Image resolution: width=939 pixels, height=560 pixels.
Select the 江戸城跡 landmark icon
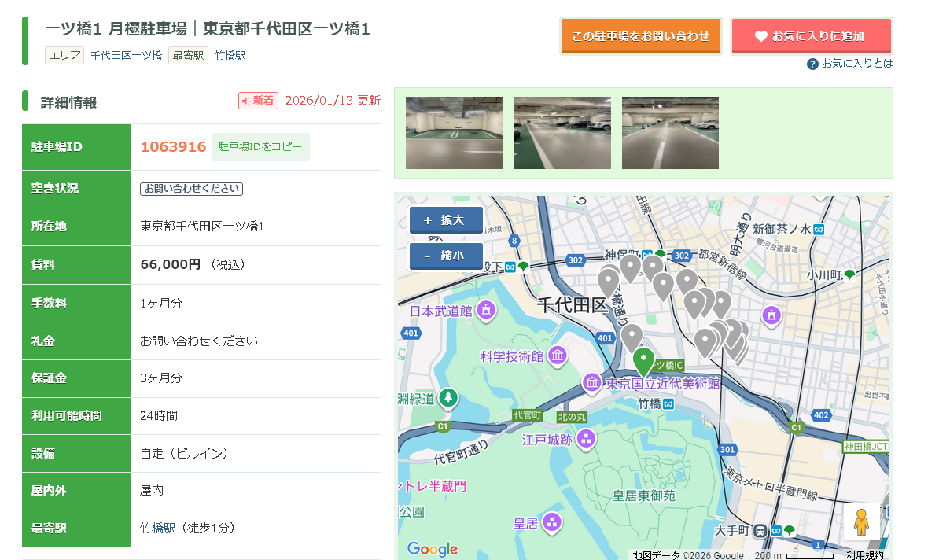pos(586,439)
